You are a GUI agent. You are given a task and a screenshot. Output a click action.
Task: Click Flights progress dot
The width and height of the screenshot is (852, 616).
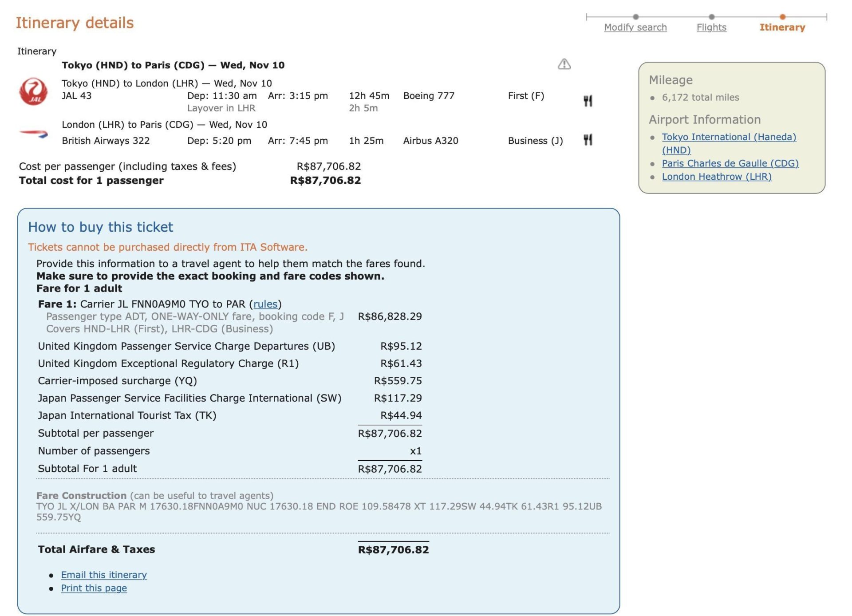(x=712, y=17)
